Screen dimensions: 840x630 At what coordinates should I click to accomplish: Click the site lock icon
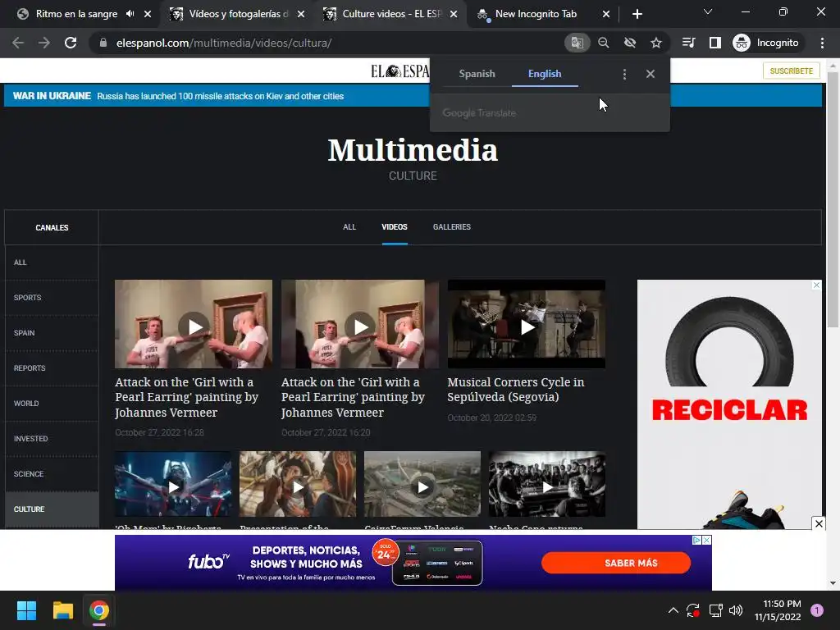click(x=103, y=43)
